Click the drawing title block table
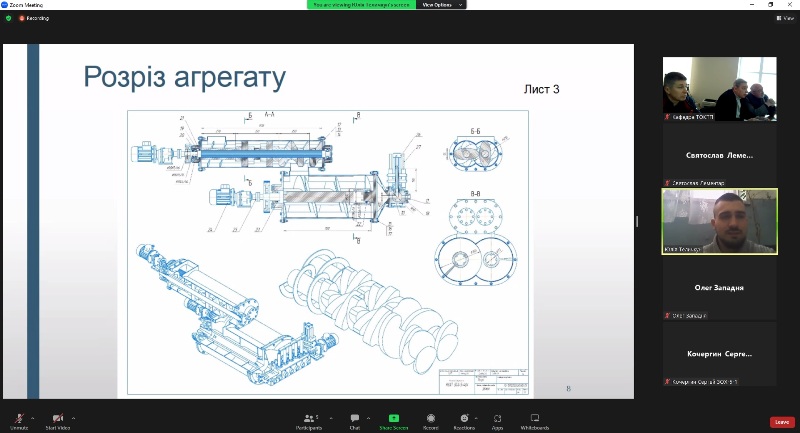This screenshot has width=800, height=433. (x=484, y=381)
